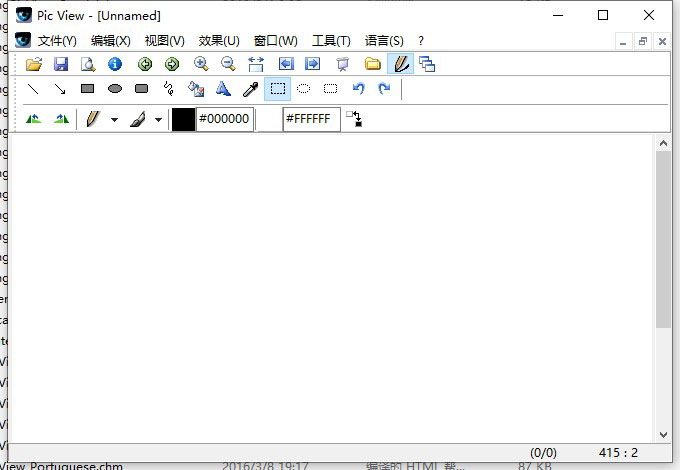Select the brush tool
This screenshot has width=680, height=470.
(x=138, y=119)
